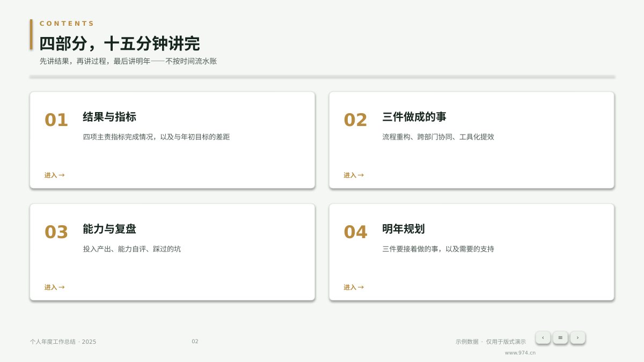
Task: Open the 明年规划 card title
Action: tap(404, 229)
